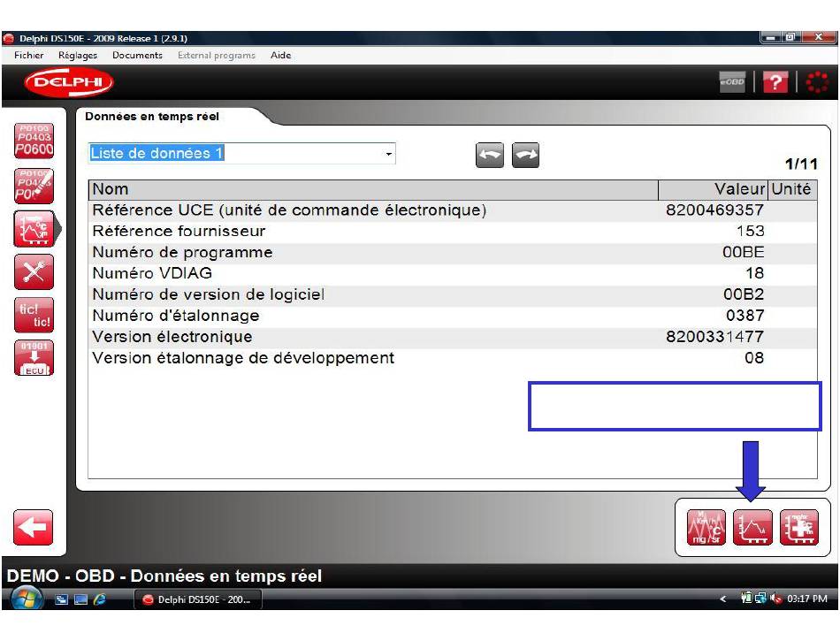Open the erase fault codes icon

pyautogui.click(x=34, y=186)
